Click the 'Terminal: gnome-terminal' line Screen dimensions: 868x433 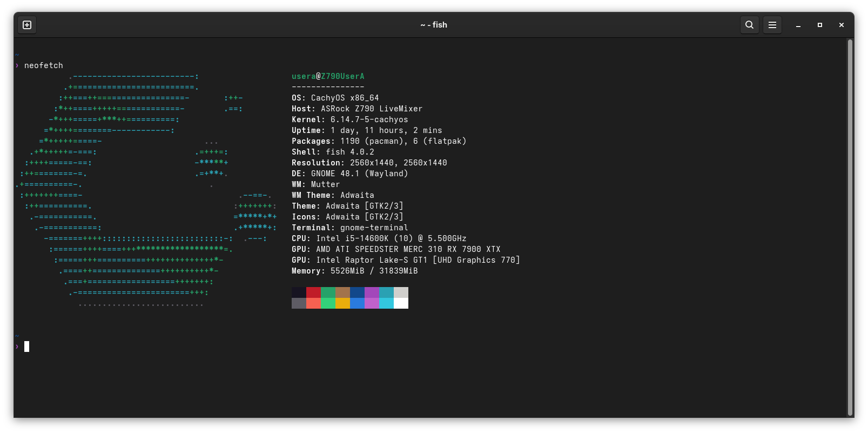pos(350,228)
